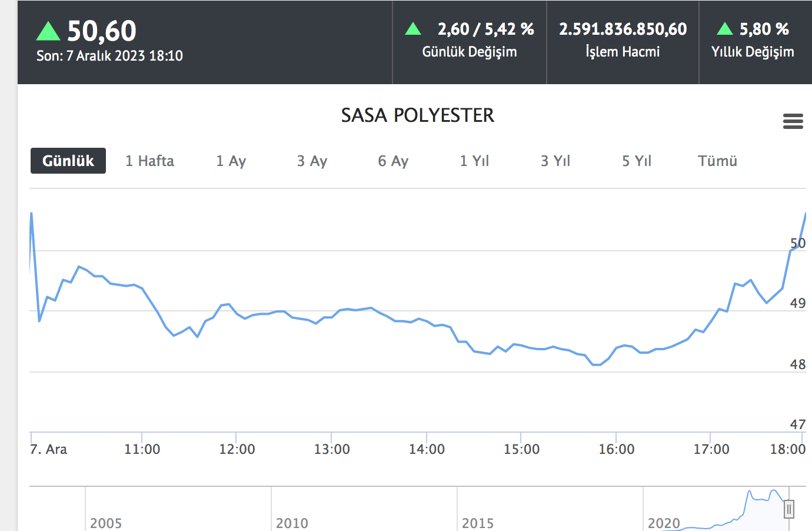The image size is (812, 531).
Task: Select the Günlük range tab
Action: click(68, 161)
